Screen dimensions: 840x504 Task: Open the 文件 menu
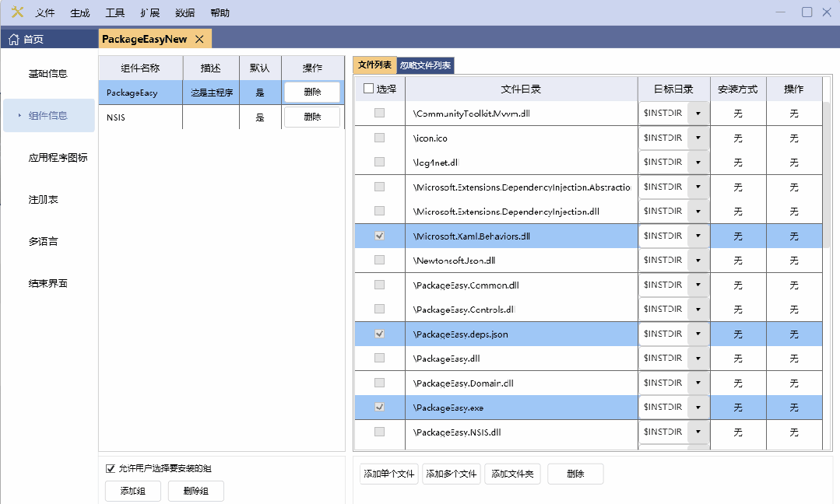(45, 12)
